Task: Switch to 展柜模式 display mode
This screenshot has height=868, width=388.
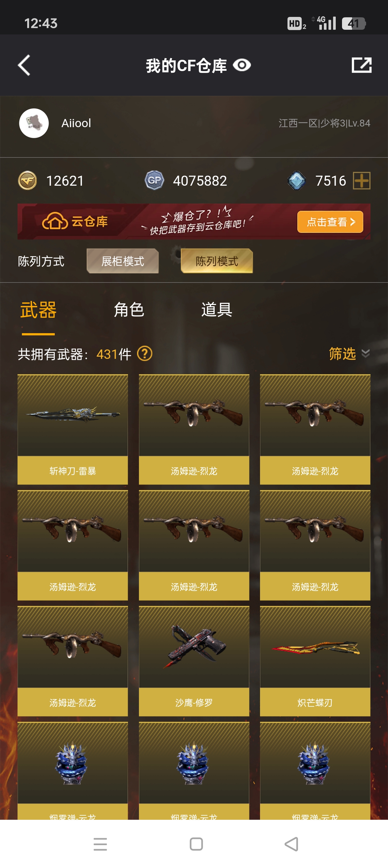Action: coord(123,261)
